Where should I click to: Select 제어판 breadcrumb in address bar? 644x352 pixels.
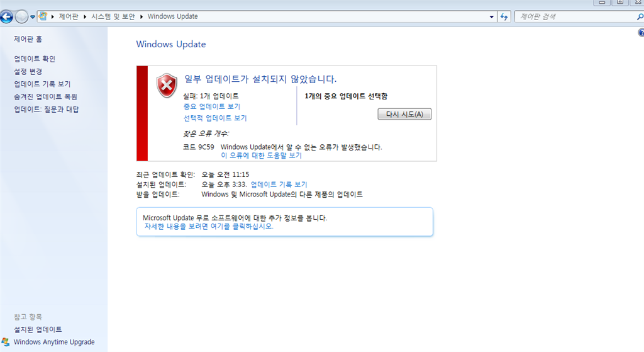[x=68, y=16]
